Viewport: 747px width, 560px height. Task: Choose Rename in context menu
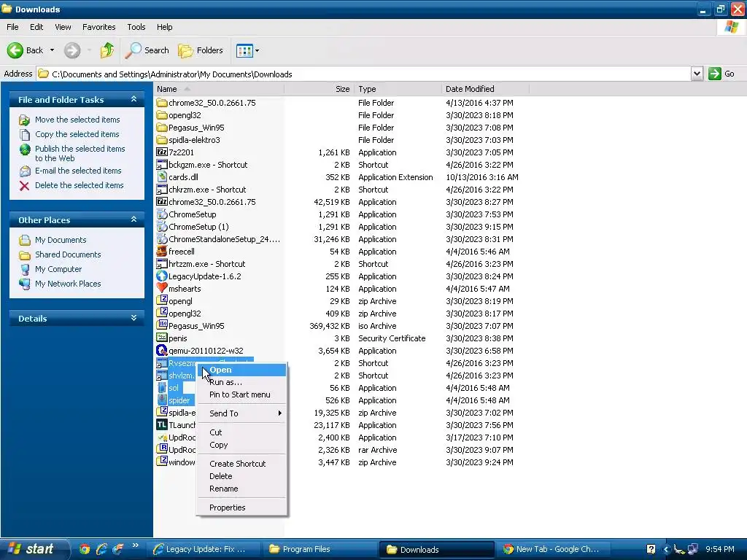241,489
